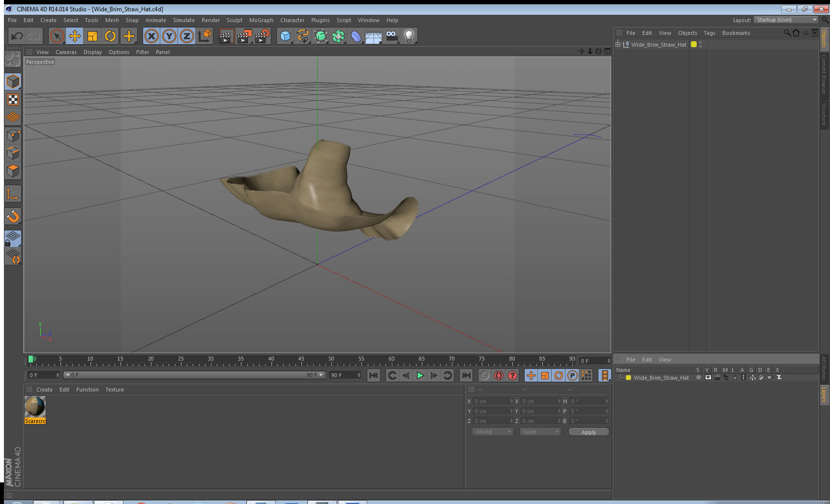Click Render Active View clapperboard

point(226,36)
